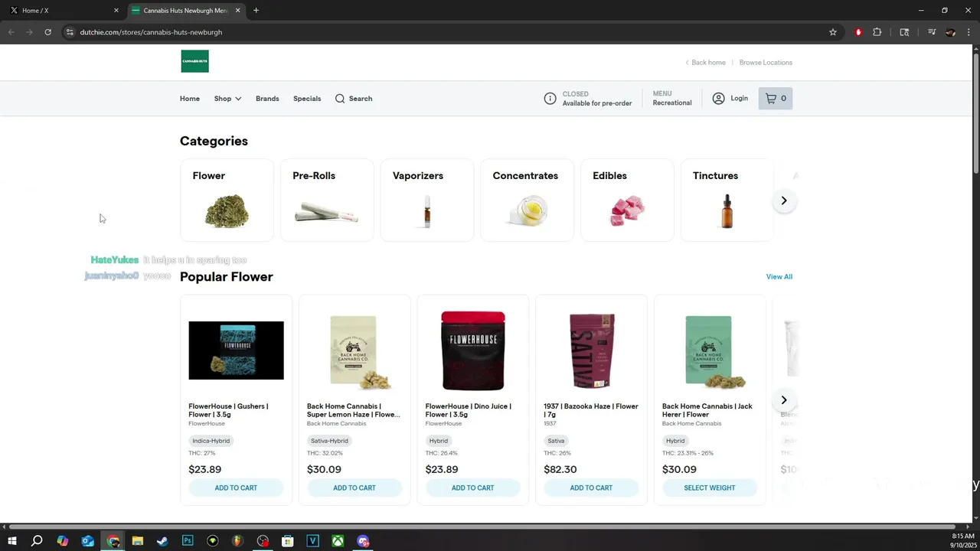This screenshot has height=551, width=980.
Task: Open the Edibles category card
Action: (x=627, y=200)
